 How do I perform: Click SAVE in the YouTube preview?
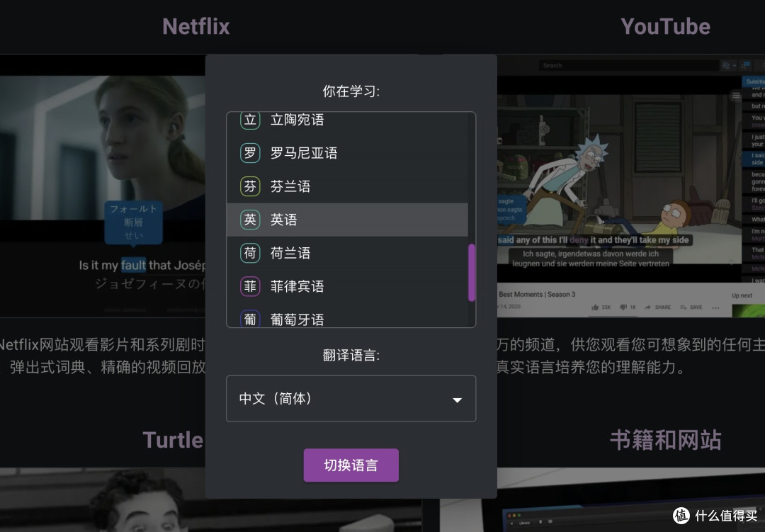(x=691, y=307)
